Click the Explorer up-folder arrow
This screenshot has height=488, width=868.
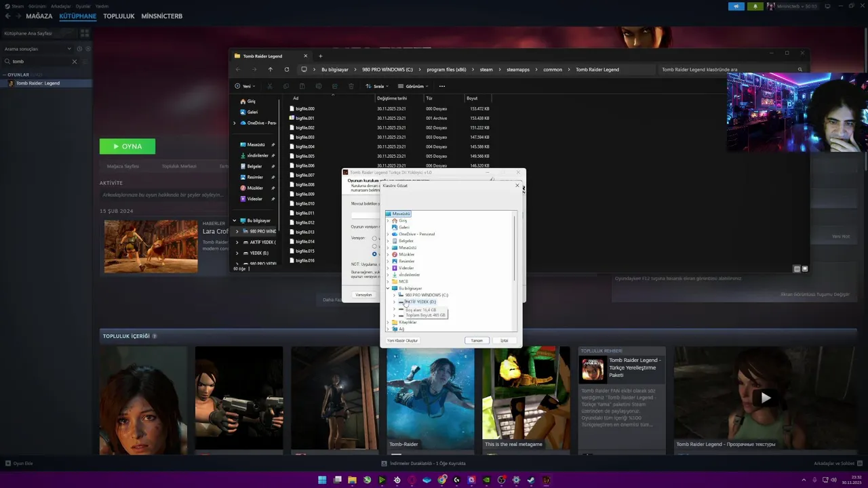270,69
